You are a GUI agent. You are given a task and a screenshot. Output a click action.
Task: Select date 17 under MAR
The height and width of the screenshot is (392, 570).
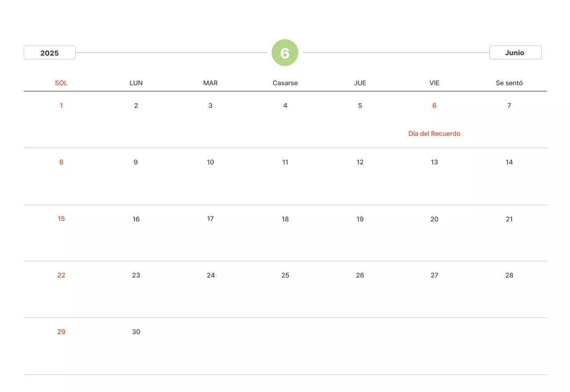tap(211, 219)
